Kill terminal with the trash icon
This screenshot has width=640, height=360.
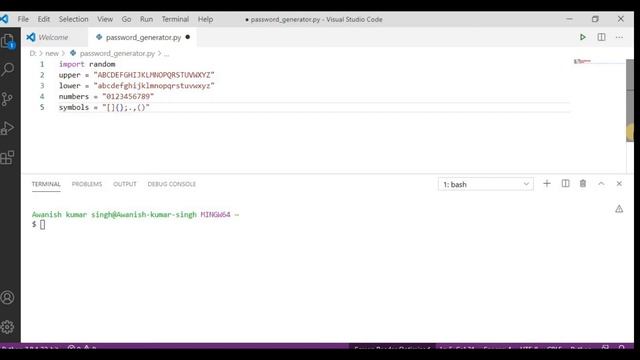583,184
